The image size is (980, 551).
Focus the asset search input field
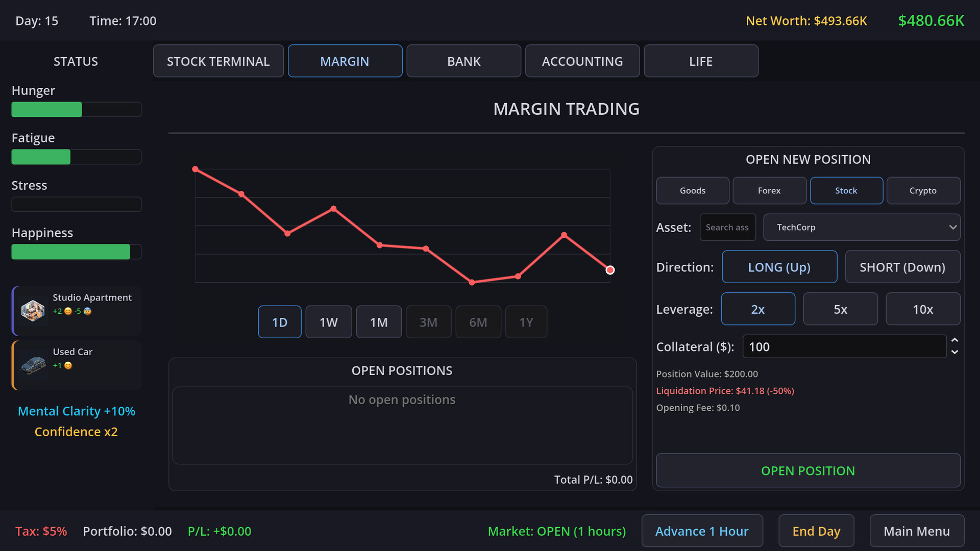[727, 228]
